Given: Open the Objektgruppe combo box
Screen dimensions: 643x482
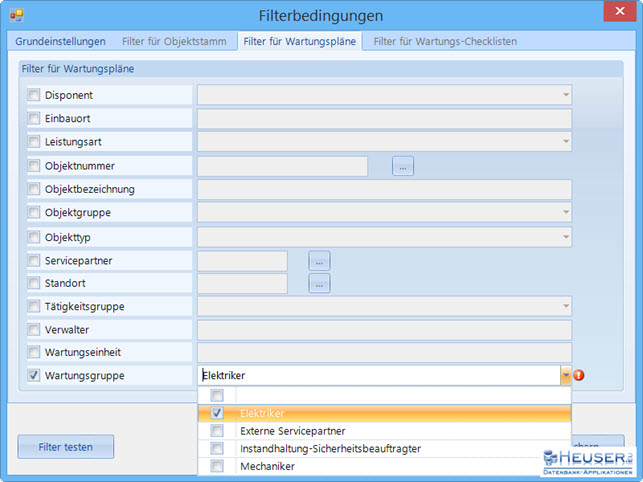Looking at the screenshot, I should pyautogui.click(x=565, y=213).
